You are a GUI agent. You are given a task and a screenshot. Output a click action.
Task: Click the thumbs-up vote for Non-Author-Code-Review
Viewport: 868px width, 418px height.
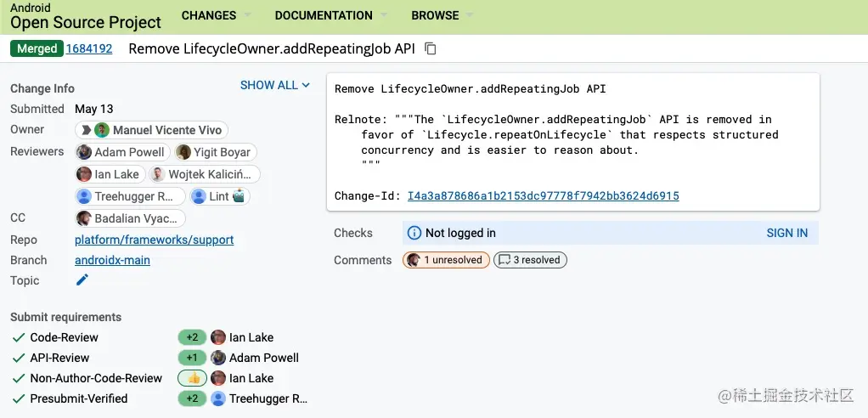pyautogui.click(x=193, y=378)
